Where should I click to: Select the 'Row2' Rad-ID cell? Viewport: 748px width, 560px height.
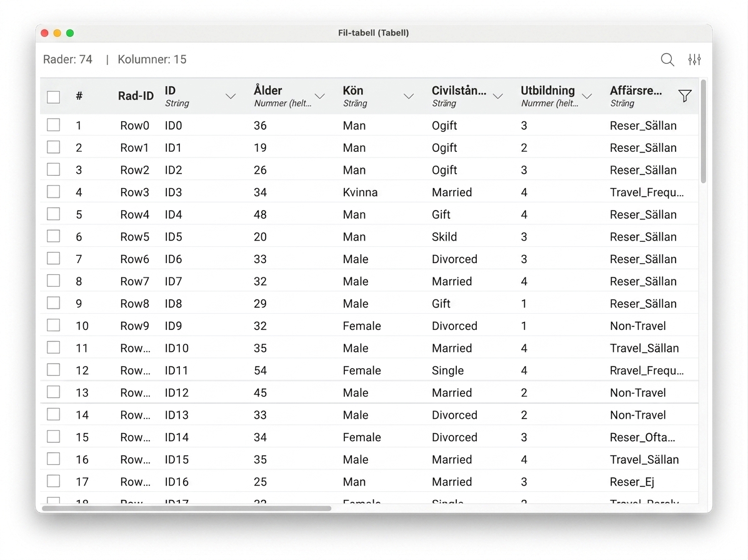click(134, 170)
